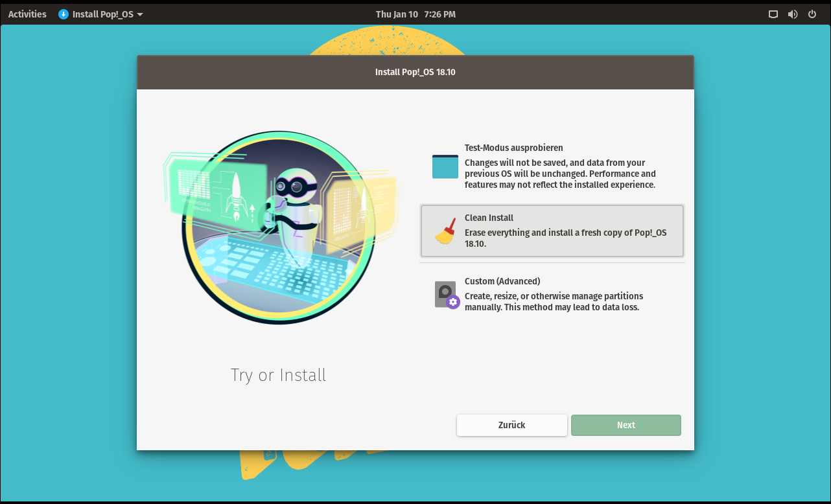Click the teal window icon for Test-Modus

click(x=445, y=167)
